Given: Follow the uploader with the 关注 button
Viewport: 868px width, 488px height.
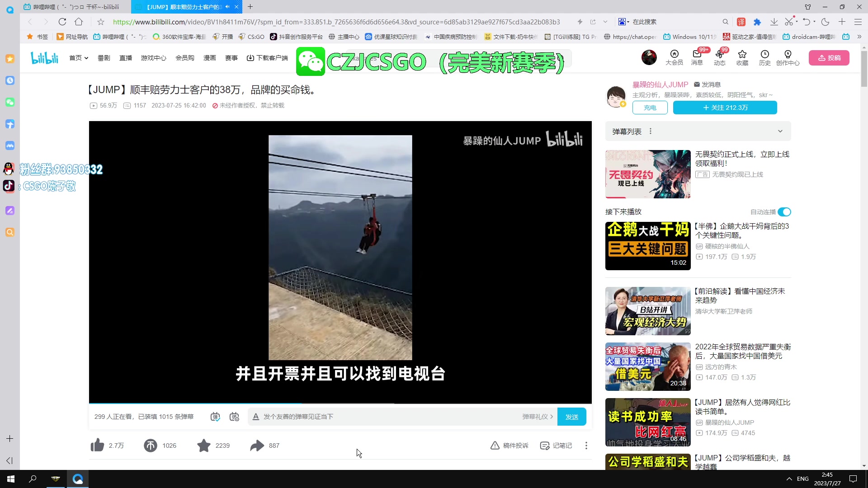Looking at the screenshot, I should pos(725,108).
